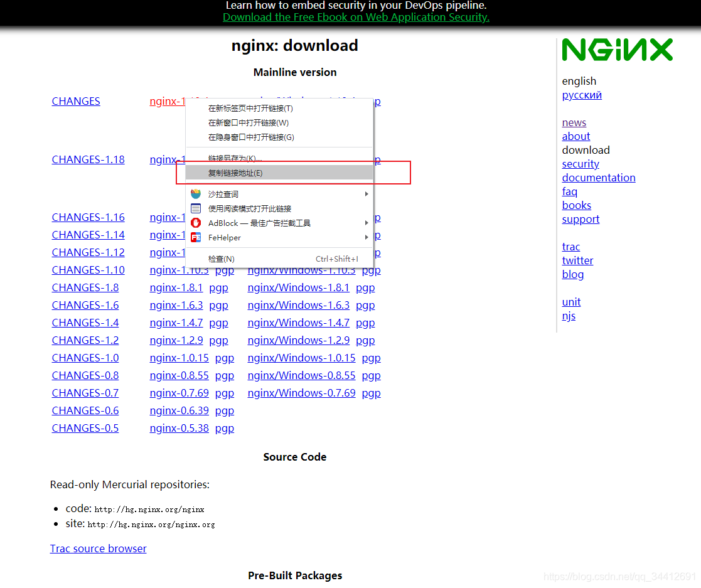Download nginx/Windows-1.4.7 link
The height and width of the screenshot is (588, 701).
[x=299, y=323]
